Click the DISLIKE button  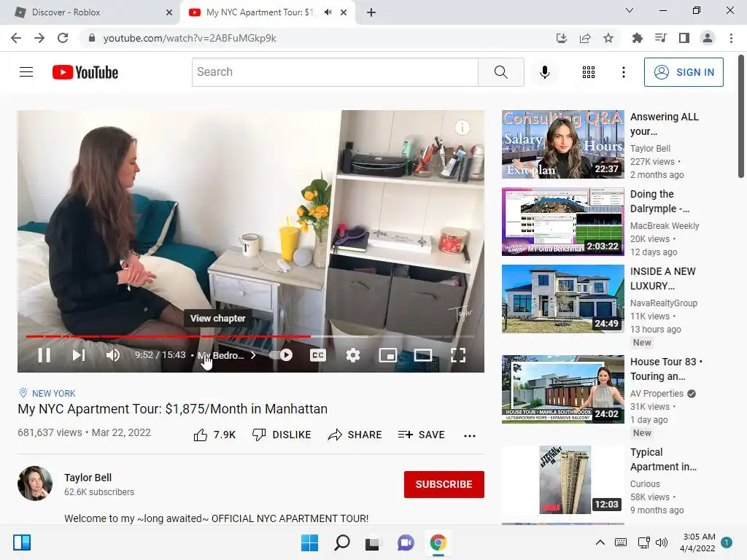pyautogui.click(x=282, y=435)
